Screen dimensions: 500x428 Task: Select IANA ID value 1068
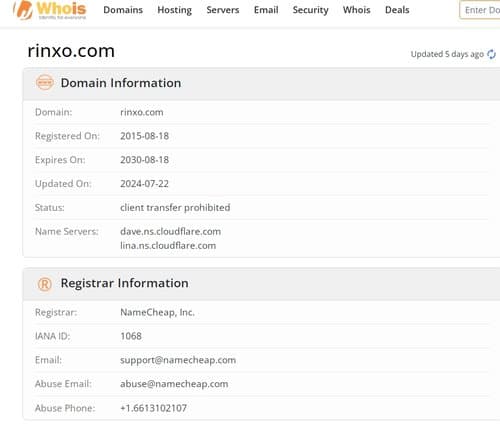click(131, 336)
